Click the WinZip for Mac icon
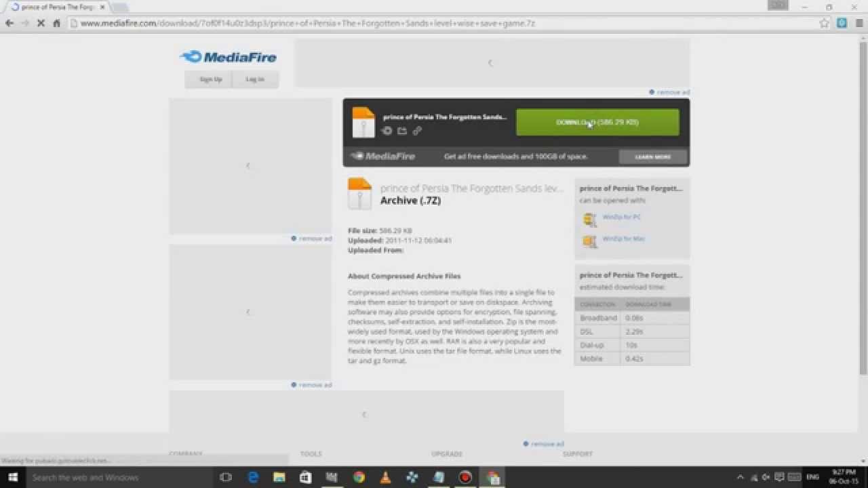This screenshot has width=868, height=488. pyautogui.click(x=589, y=241)
